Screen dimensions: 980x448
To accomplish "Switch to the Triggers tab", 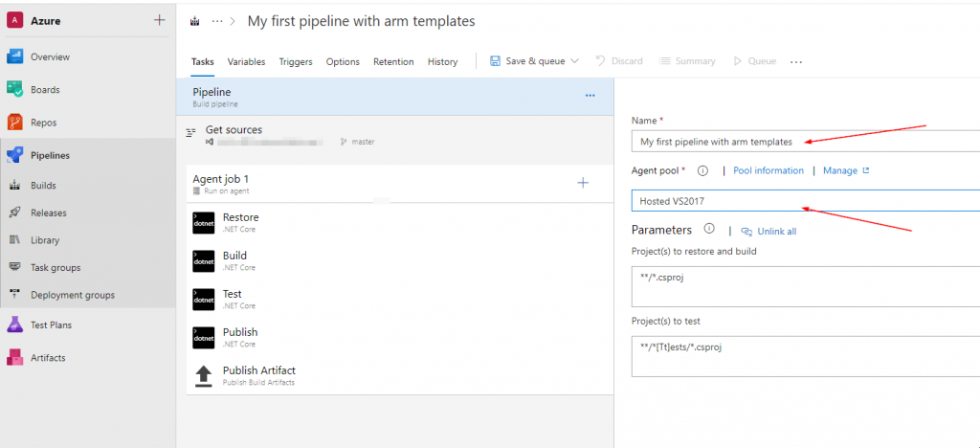I will pos(296,62).
